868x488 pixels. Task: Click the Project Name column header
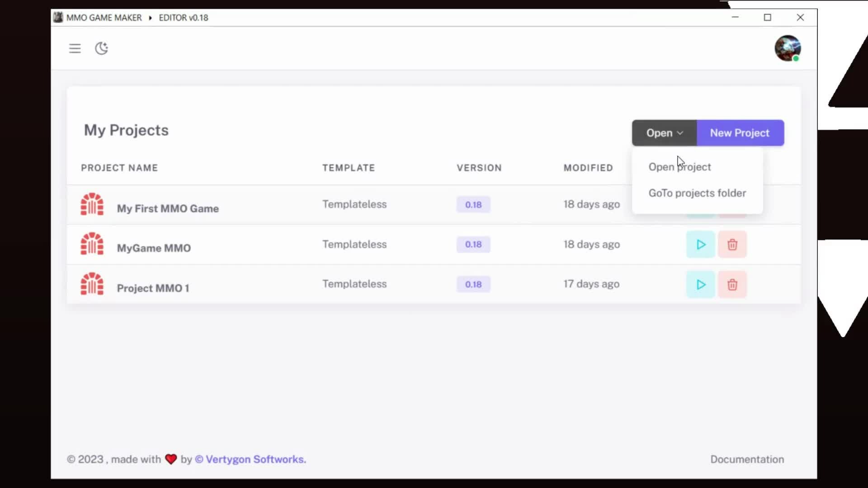pos(119,168)
